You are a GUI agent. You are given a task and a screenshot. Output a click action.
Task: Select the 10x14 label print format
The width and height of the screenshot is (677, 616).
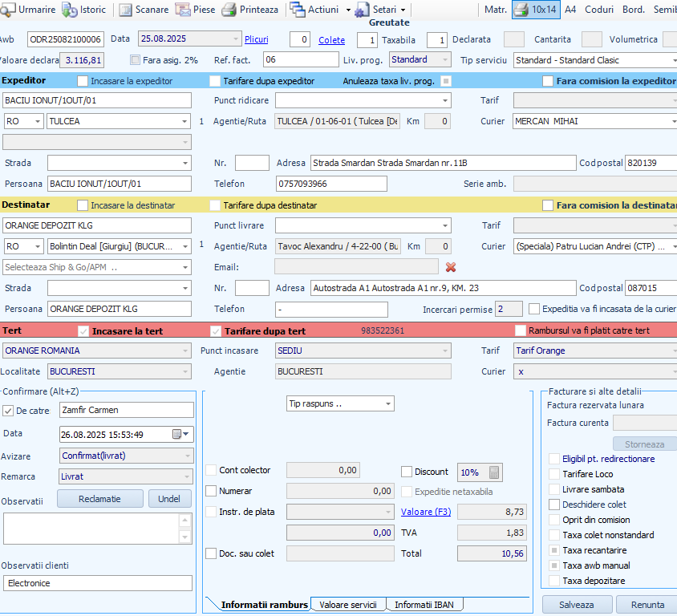point(536,10)
